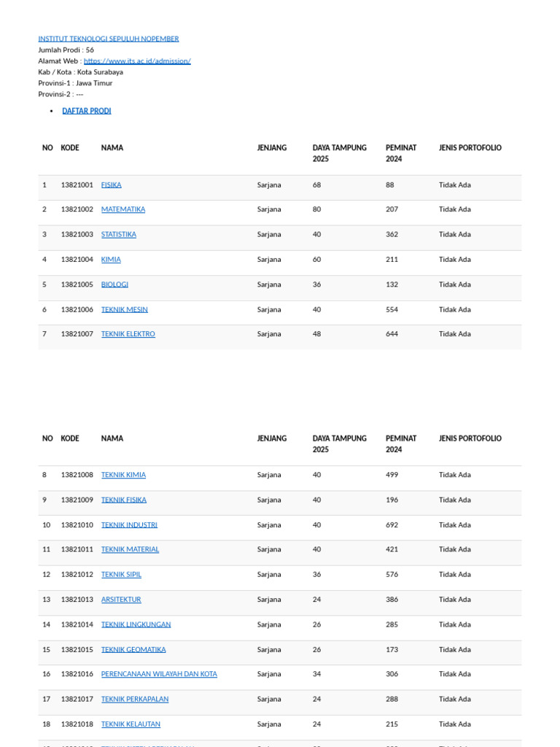Click the Daftar Prodi link
This screenshot has width=560, height=747.
(x=87, y=111)
